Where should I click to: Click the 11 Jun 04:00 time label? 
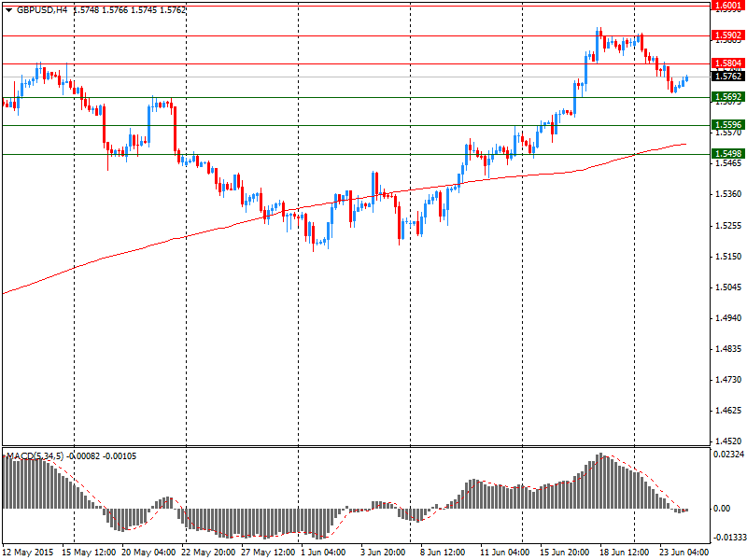click(504, 553)
